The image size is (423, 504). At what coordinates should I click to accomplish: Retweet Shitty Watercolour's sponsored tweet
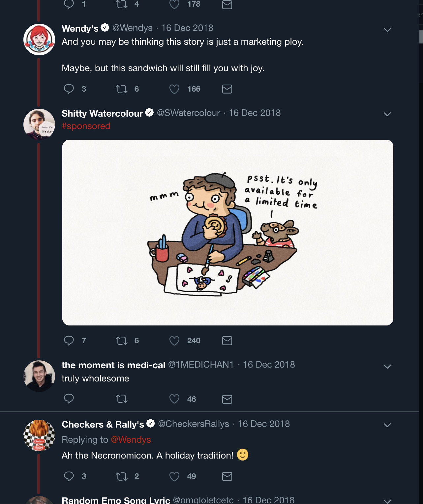click(122, 341)
